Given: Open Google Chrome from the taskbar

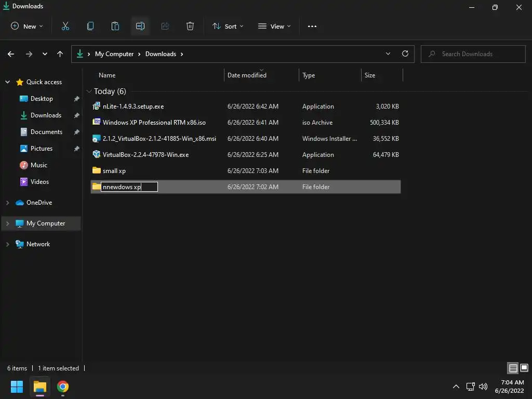Looking at the screenshot, I should (63, 387).
